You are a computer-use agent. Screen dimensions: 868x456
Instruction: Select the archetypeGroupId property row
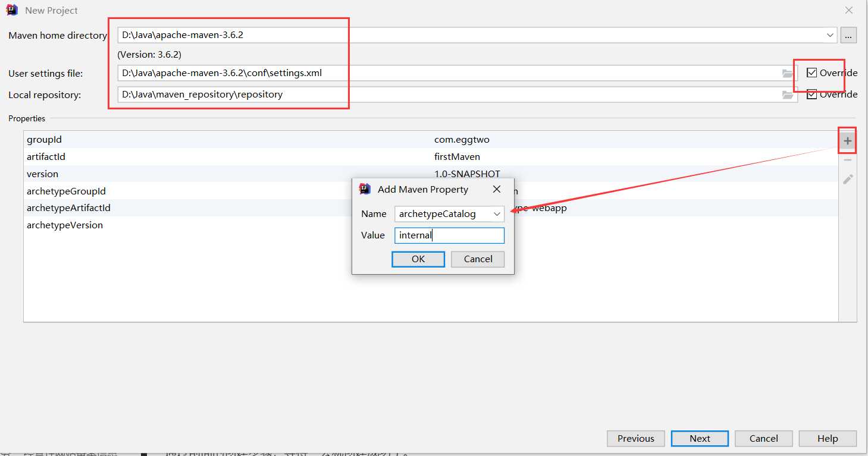pyautogui.click(x=431, y=191)
